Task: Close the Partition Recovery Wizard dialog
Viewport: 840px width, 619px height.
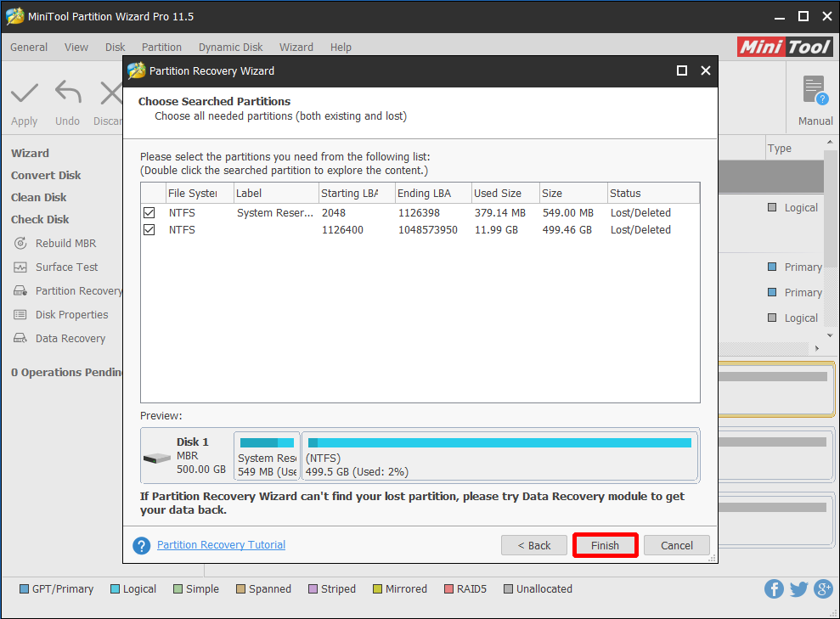Action: [x=706, y=70]
